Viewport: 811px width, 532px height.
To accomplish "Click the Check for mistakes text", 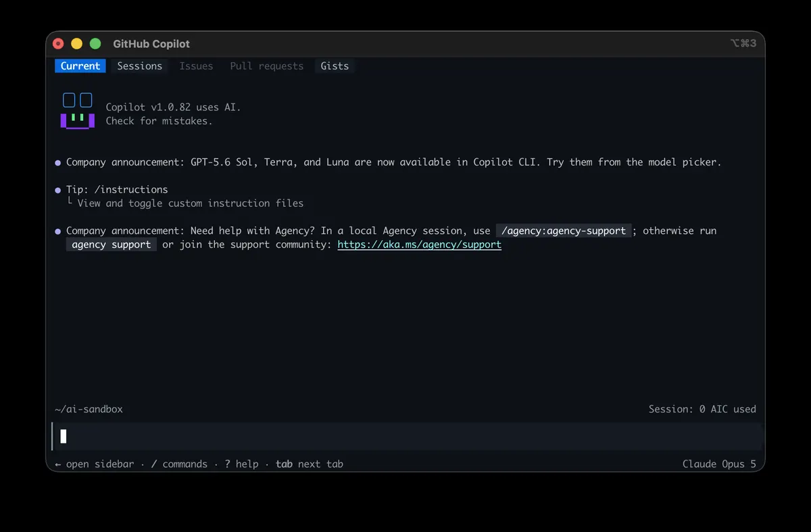I will point(159,121).
